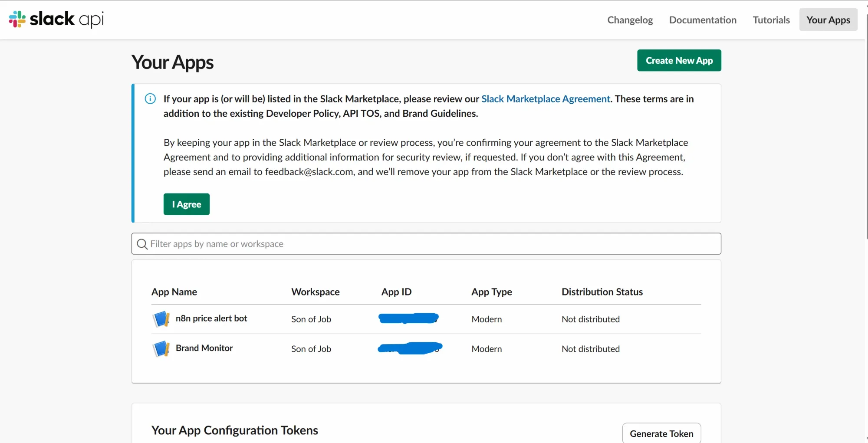Open the Documentation page

pyautogui.click(x=703, y=20)
